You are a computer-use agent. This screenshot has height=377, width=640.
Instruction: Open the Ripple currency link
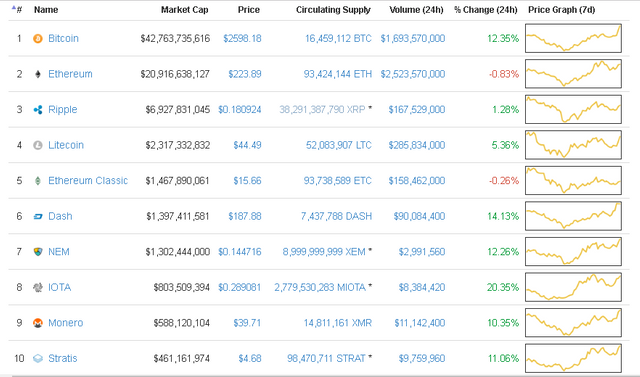tap(62, 109)
